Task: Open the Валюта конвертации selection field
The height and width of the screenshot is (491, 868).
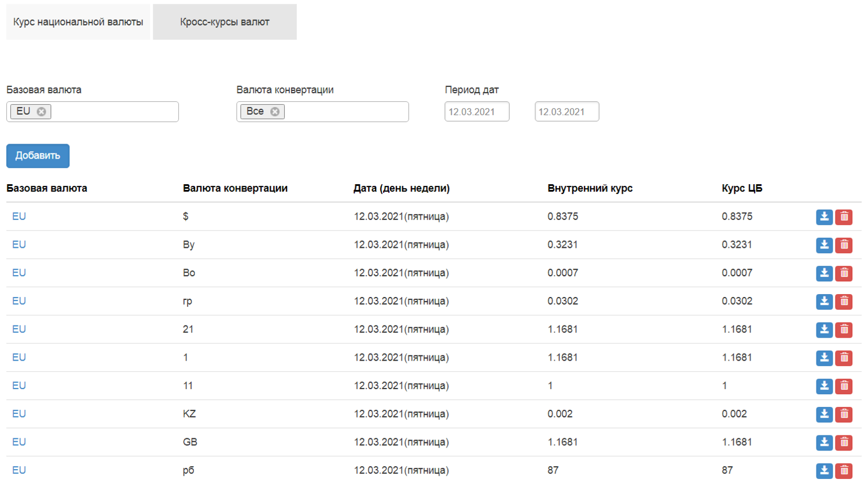Action: click(x=322, y=112)
